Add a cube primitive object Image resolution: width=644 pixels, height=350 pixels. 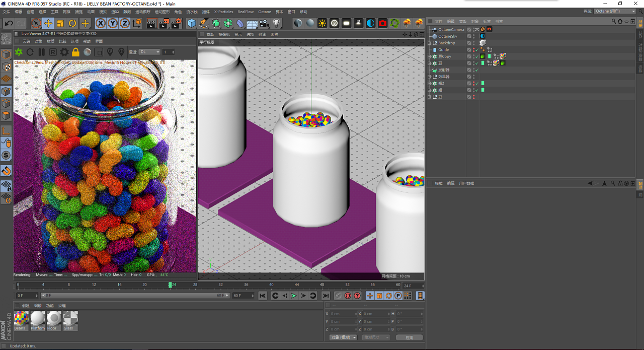pos(191,23)
